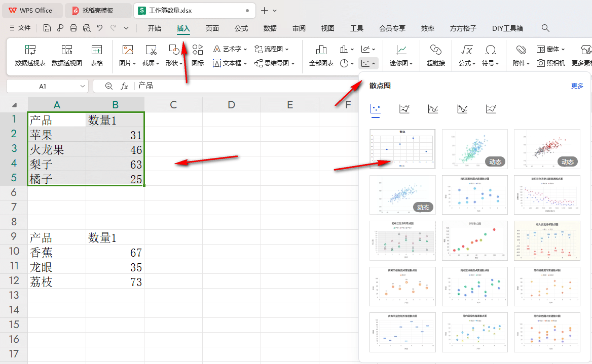Open the 方方格子 ribbon tab
The image size is (592, 364).
tap(463, 28)
